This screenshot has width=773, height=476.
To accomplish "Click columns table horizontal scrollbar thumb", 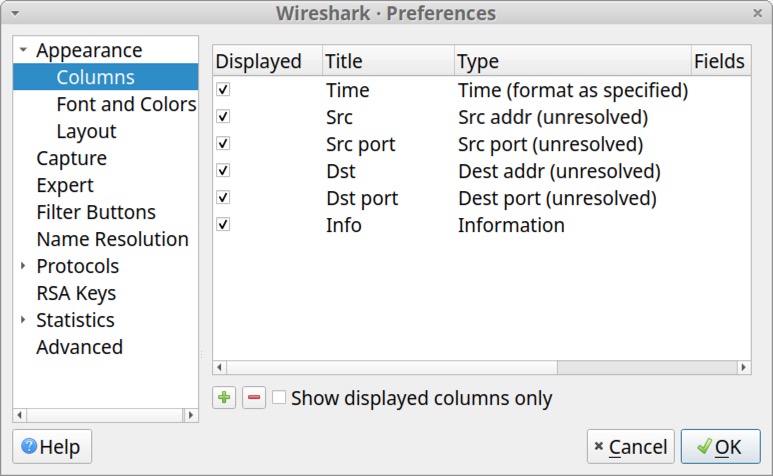I will (x=392, y=367).
